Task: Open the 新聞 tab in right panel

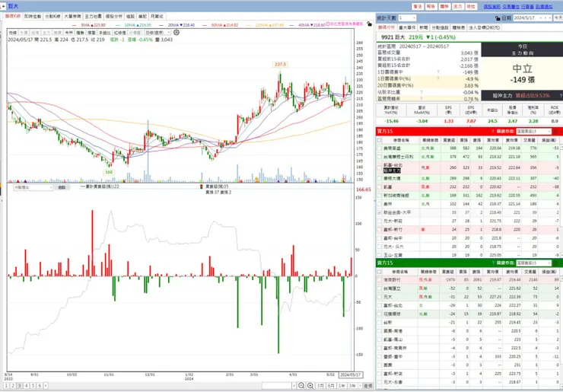Action: (x=423, y=27)
